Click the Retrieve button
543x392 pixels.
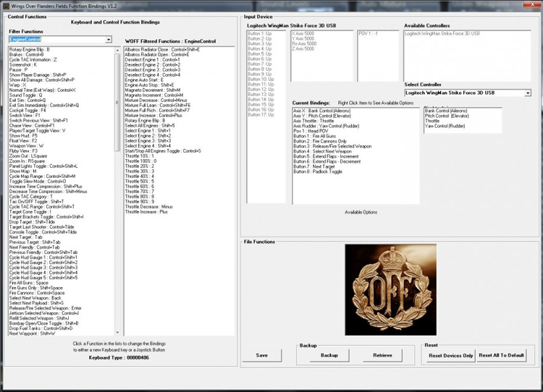coord(383,355)
